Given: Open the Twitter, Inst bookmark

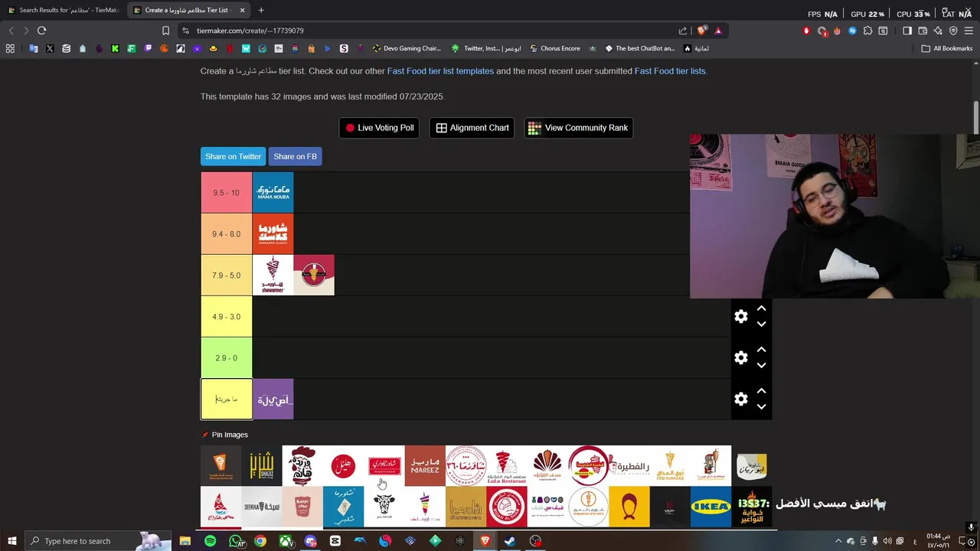Looking at the screenshot, I should 486,48.
